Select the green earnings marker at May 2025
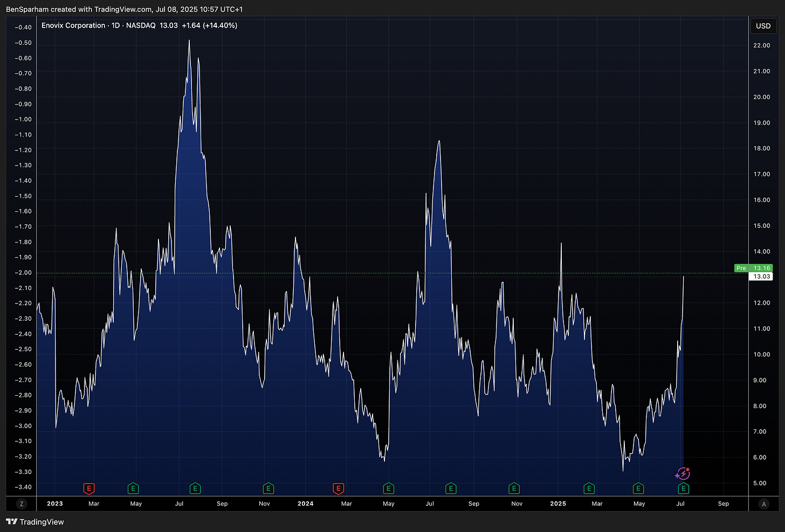This screenshot has height=532, width=785. pos(638,489)
